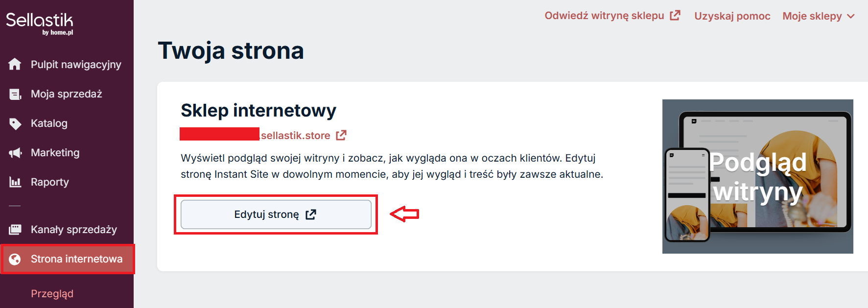The height and width of the screenshot is (308, 868).
Task: Open the Katalog menu item
Action: [x=49, y=123]
